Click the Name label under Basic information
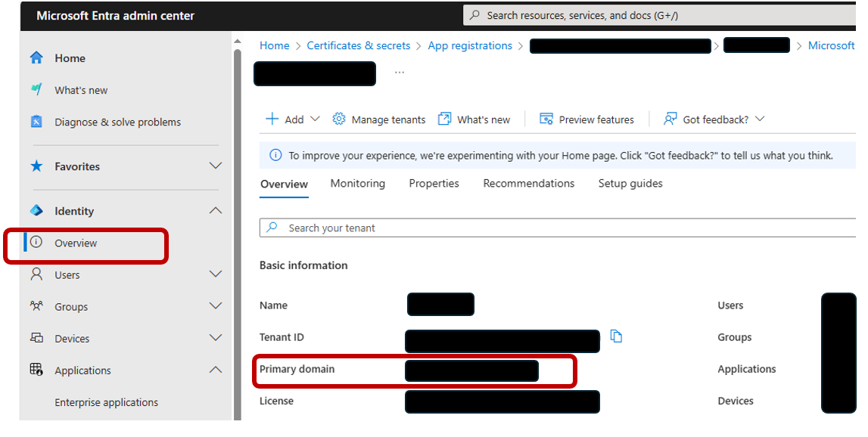868x437 pixels. pos(273,305)
